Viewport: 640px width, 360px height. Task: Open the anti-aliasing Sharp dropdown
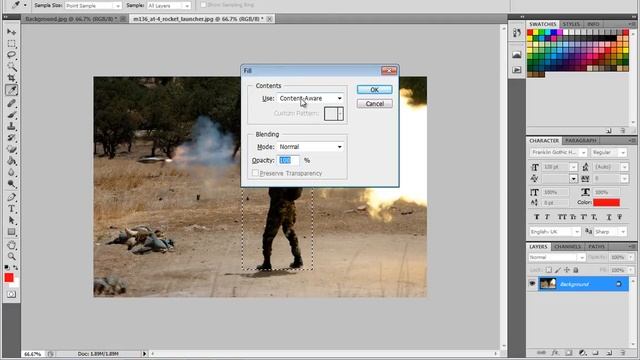point(610,231)
